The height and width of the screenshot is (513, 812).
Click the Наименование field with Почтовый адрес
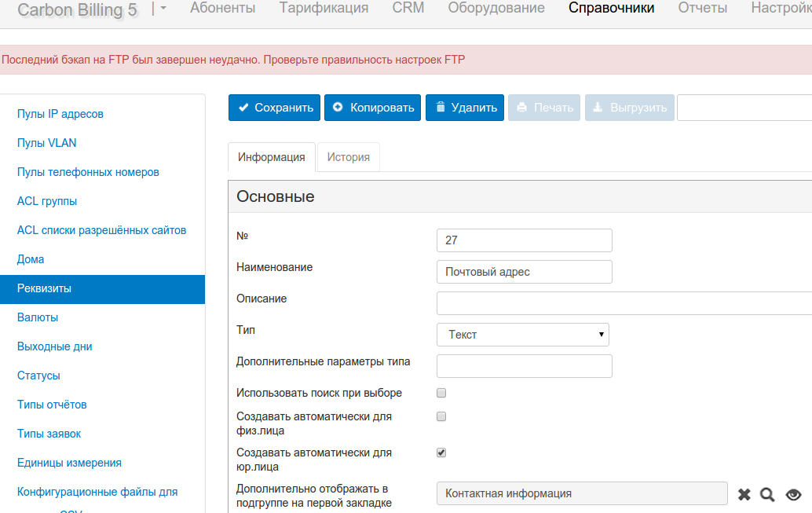click(x=524, y=272)
